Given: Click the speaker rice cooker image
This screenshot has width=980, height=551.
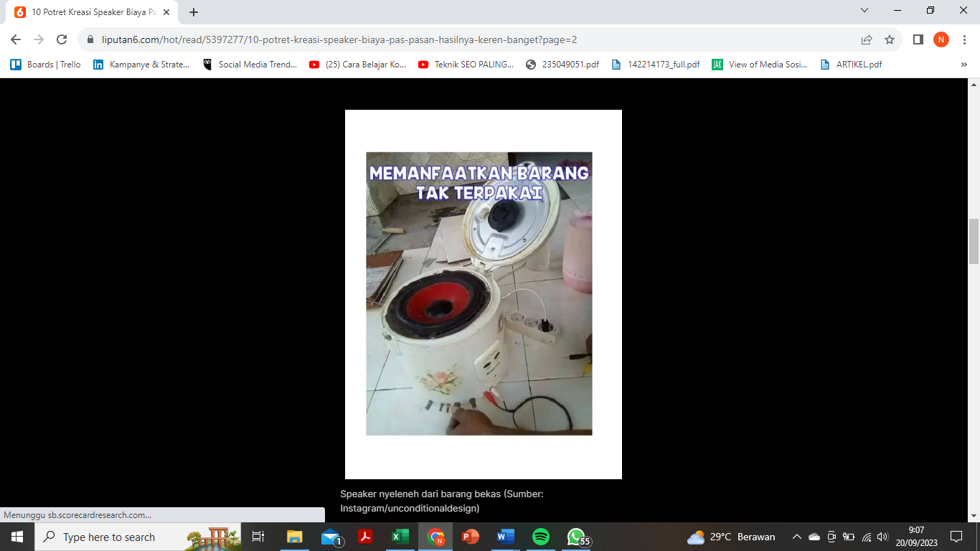Looking at the screenshot, I should (479, 293).
